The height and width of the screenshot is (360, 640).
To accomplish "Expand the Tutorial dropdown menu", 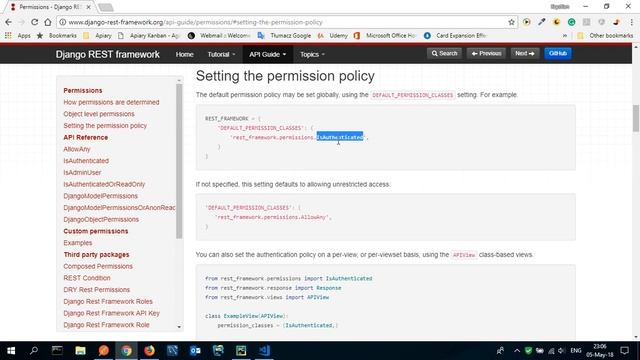I will pyautogui.click(x=221, y=54).
